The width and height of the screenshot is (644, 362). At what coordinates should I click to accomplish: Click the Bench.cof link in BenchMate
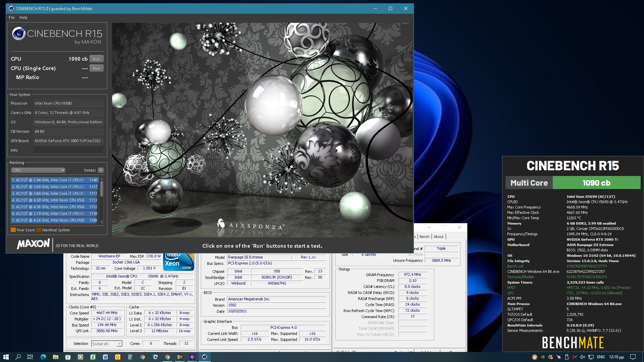click(x=515, y=266)
